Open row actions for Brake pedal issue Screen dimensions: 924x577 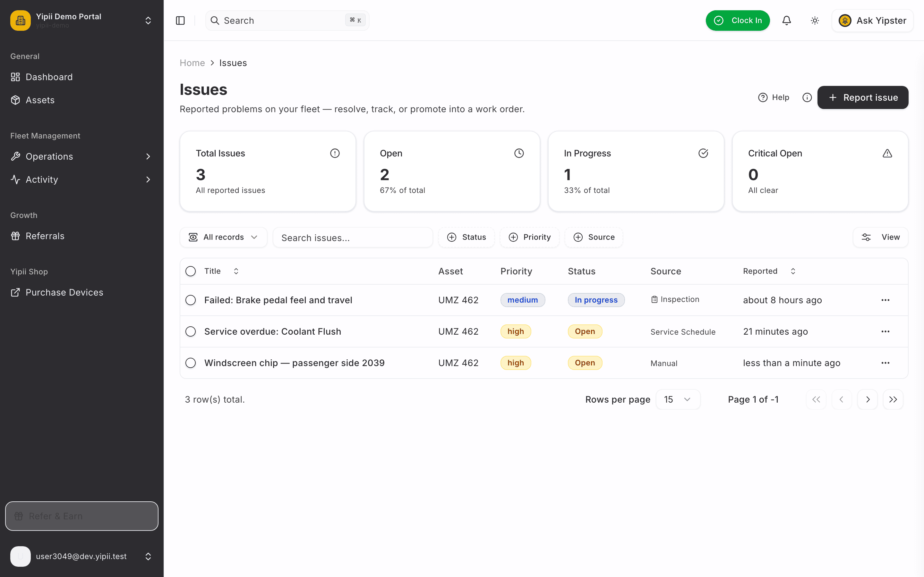(x=886, y=300)
